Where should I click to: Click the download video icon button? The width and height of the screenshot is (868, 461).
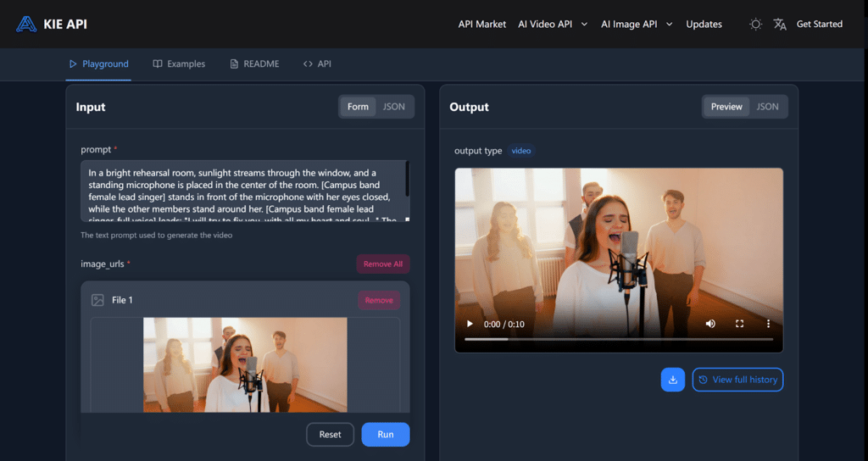coord(672,380)
